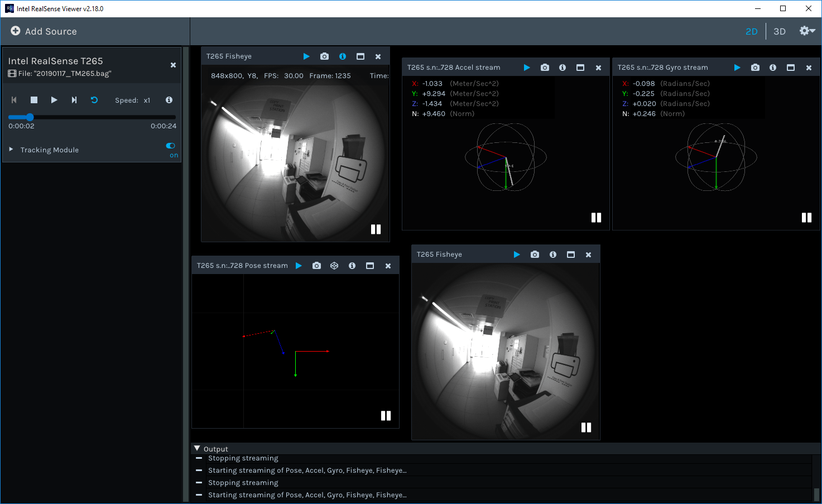Toggle repeat playback loop icon
This screenshot has width=822, height=504.
pyautogui.click(x=94, y=100)
